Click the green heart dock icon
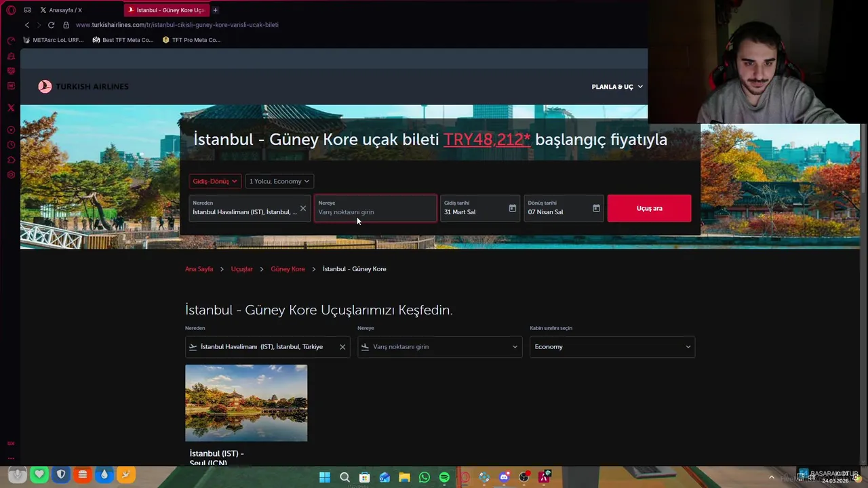This screenshot has height=488, width=868. tap(39, 474)
